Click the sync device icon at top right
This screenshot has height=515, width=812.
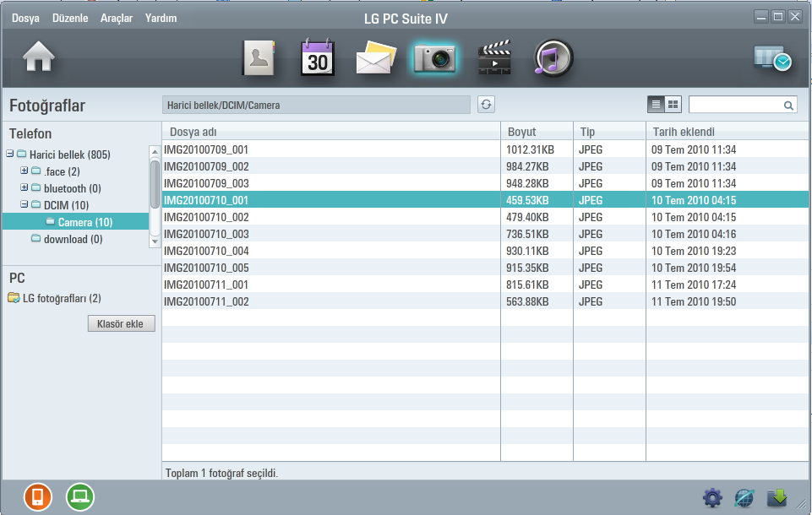click(772, 57)
